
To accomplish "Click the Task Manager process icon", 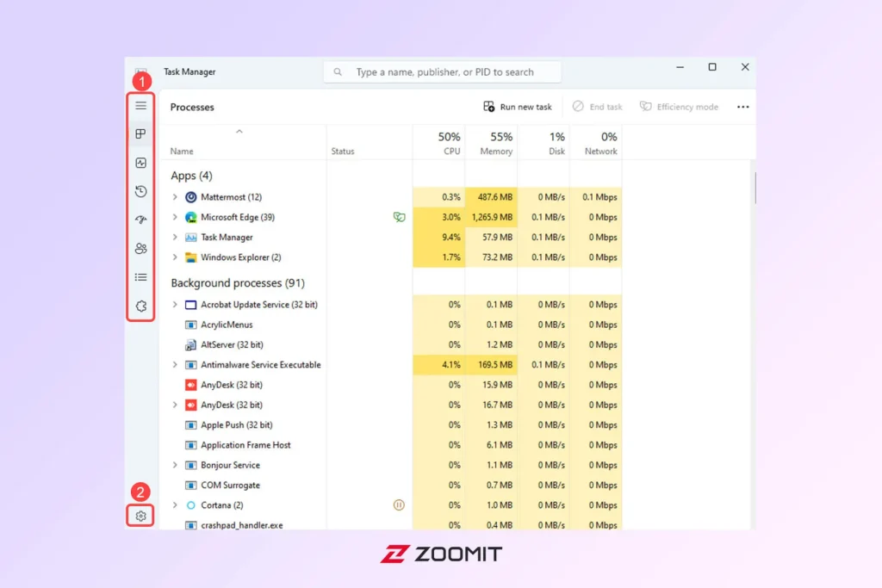I will click(190, 238).
